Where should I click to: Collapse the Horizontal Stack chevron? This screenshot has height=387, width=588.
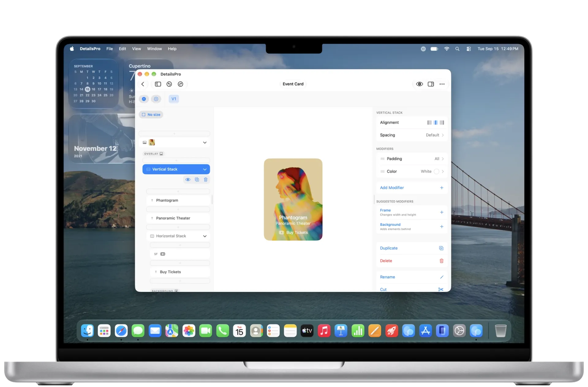tap(205, 236)
